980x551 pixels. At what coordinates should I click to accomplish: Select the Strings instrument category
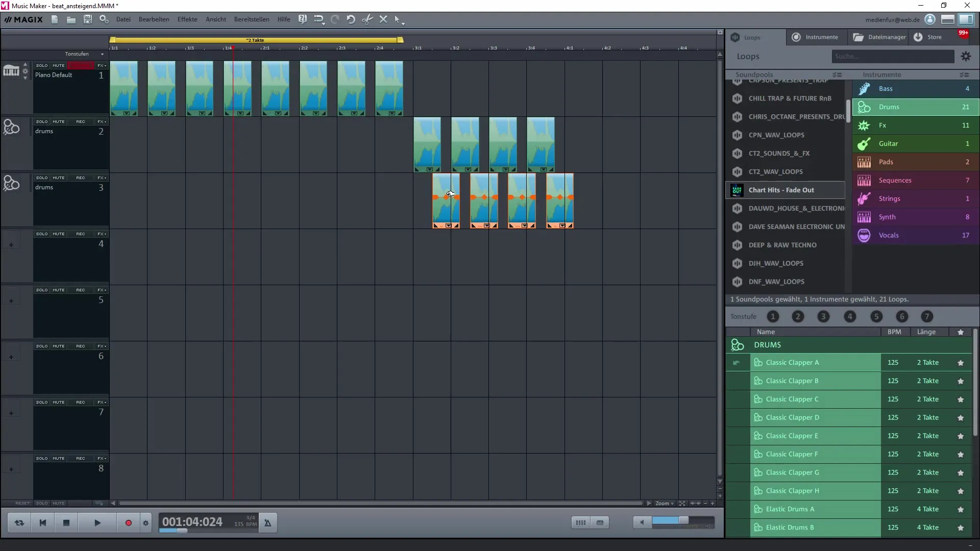point(916,199)
